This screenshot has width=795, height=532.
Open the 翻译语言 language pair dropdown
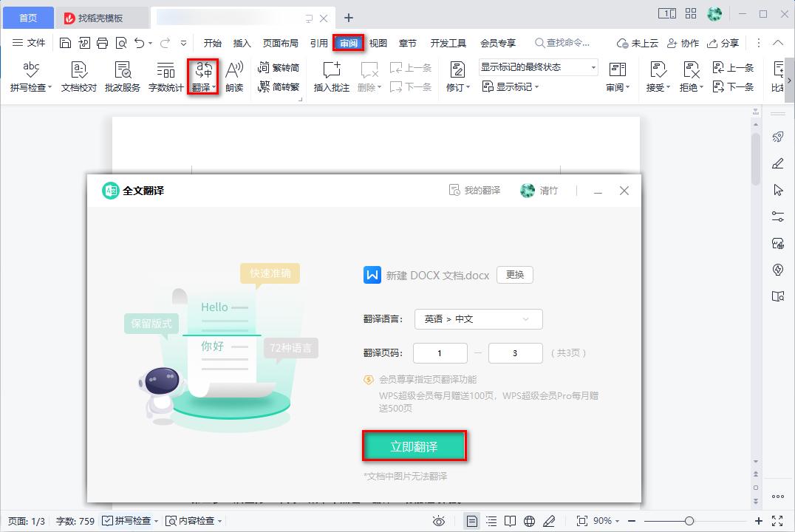(x=478, y=319)
